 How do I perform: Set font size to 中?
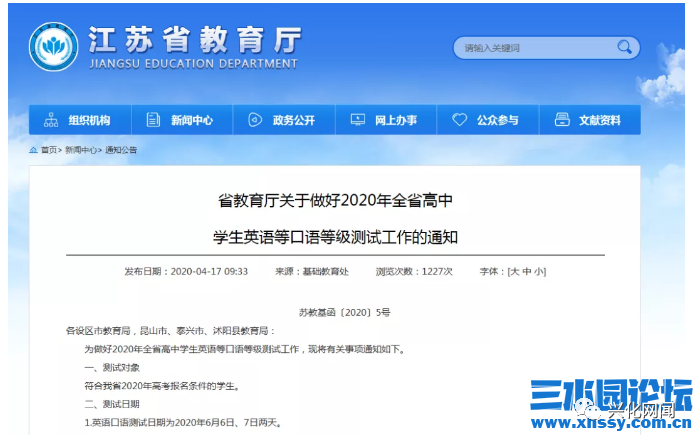[x=526, y=271]
